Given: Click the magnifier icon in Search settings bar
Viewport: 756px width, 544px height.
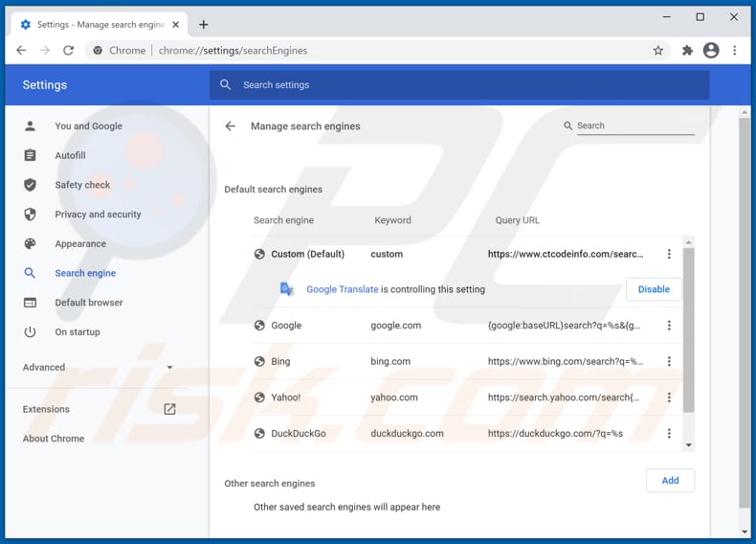Looking at the screenshot, I should click(x=225, y=85).
